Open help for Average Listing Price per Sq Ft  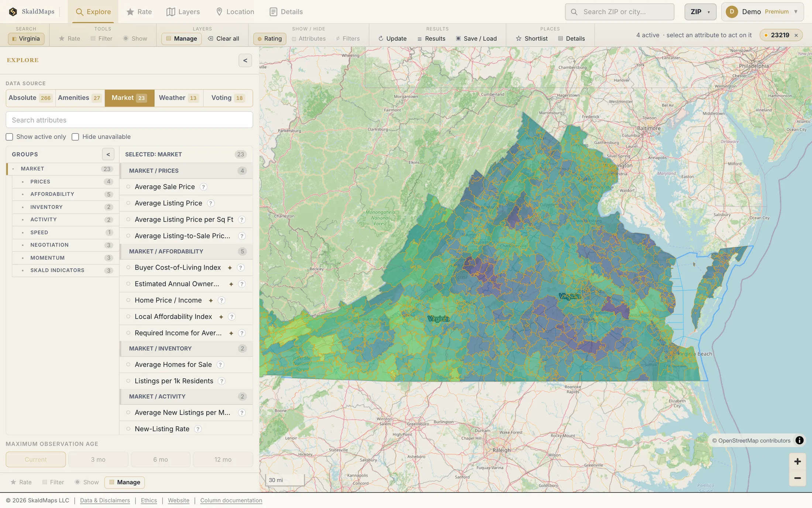click(242, 219)
